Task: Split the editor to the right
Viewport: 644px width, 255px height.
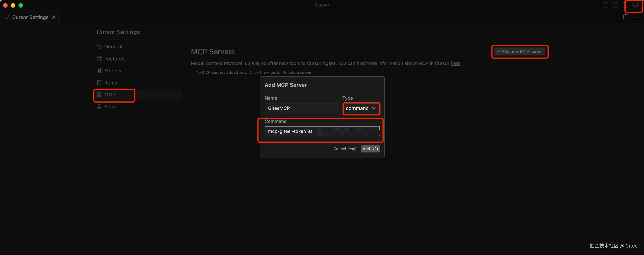Action: click(626, 17)
